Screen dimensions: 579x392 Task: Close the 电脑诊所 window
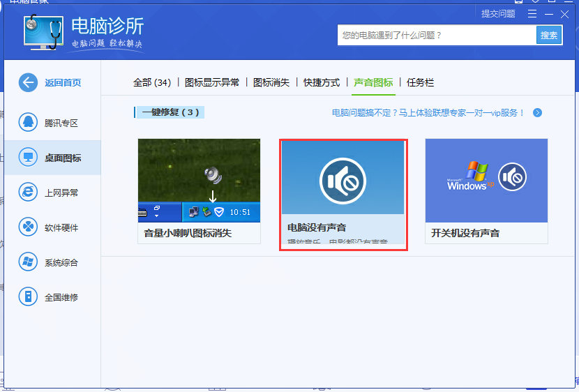click(x=564, y=14)
